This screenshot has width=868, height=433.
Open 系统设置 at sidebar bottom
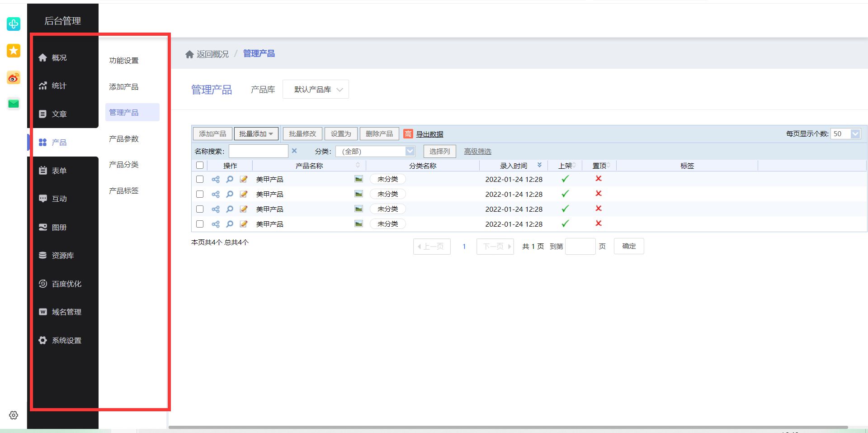point(66,340)
